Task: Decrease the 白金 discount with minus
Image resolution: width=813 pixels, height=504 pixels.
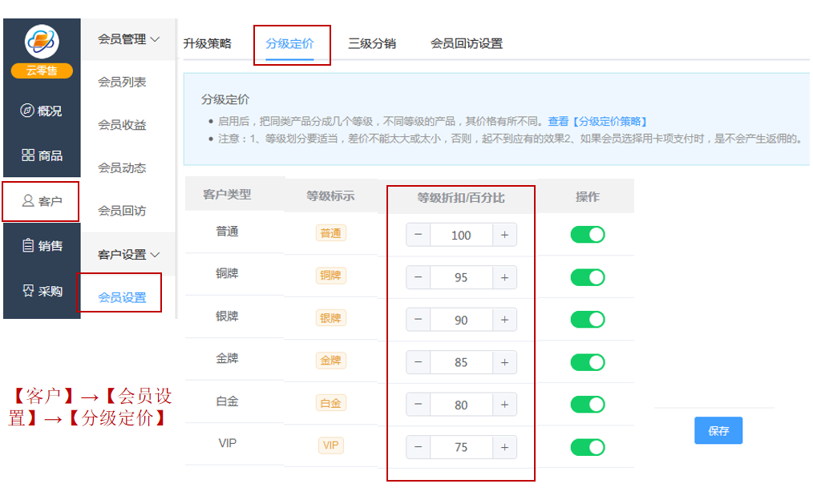Action: point(418,405)
